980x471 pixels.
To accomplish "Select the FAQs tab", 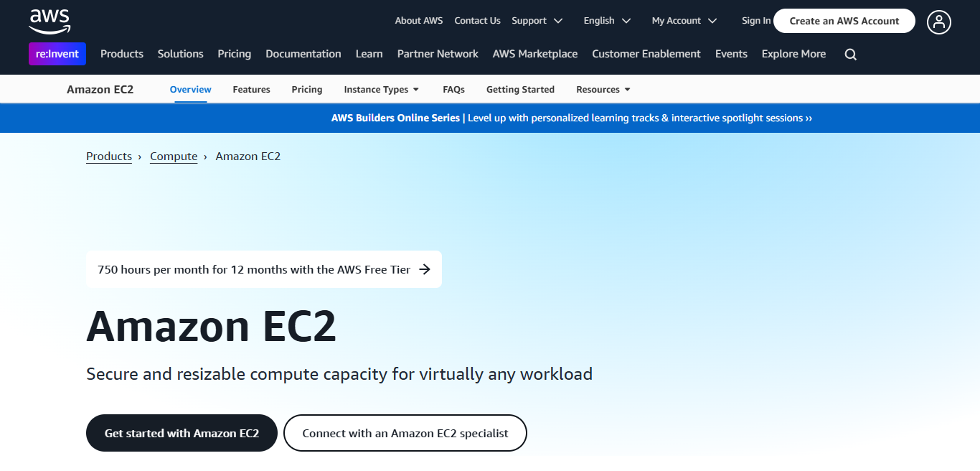I will (454, 90).
